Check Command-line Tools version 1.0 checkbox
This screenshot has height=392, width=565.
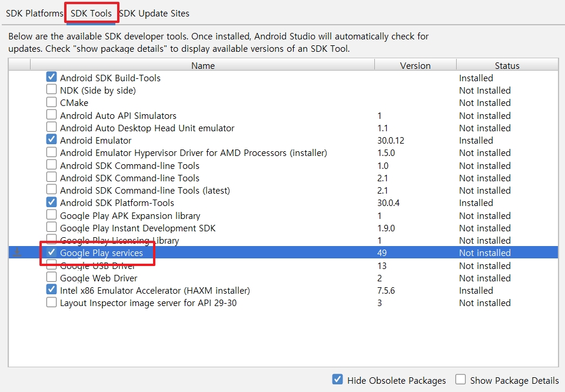point(52,165)
